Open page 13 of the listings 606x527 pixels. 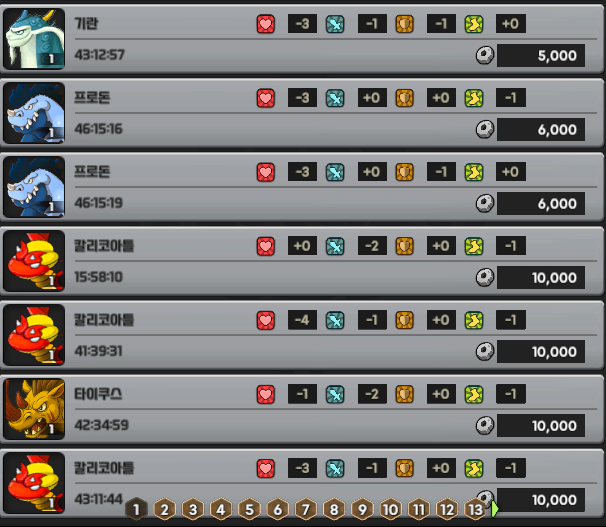coord(475,509)
